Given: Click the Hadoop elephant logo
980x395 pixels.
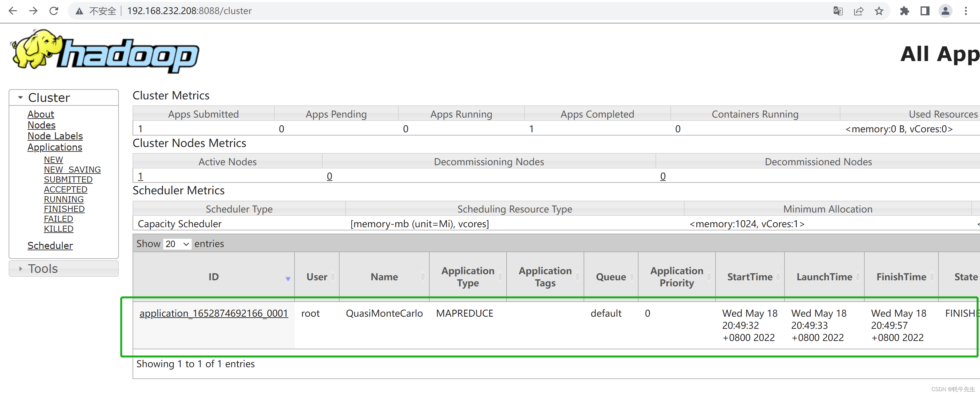Looking at the screenshot, I should coord(105,51).
